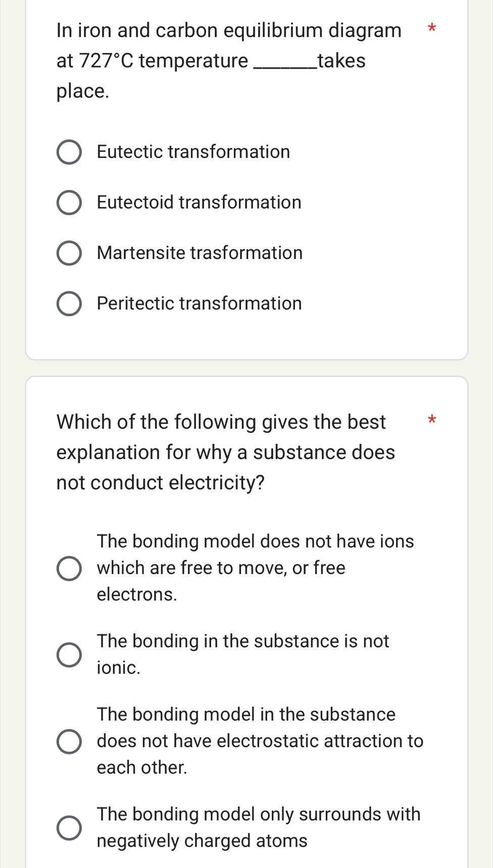The height and width of the screenshot is (868, 493).
Task: Choose radio for 'bonding is not ionic'
Action: tap(69, 655)
